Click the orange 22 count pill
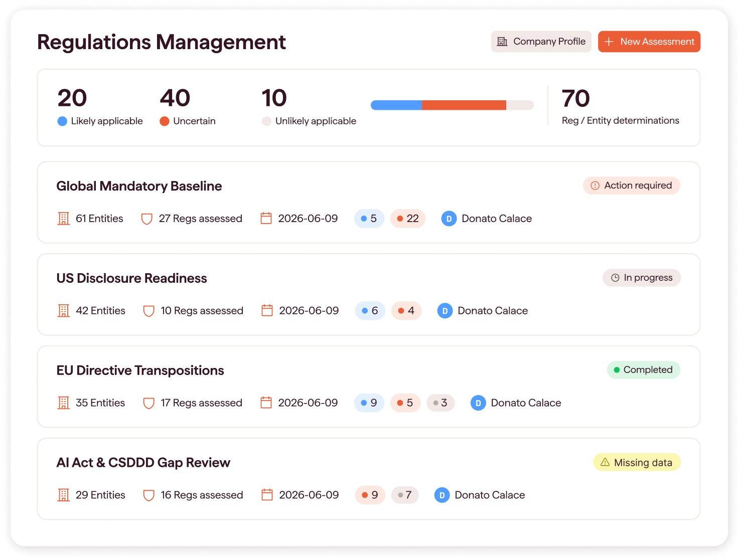 click(408, 219)
